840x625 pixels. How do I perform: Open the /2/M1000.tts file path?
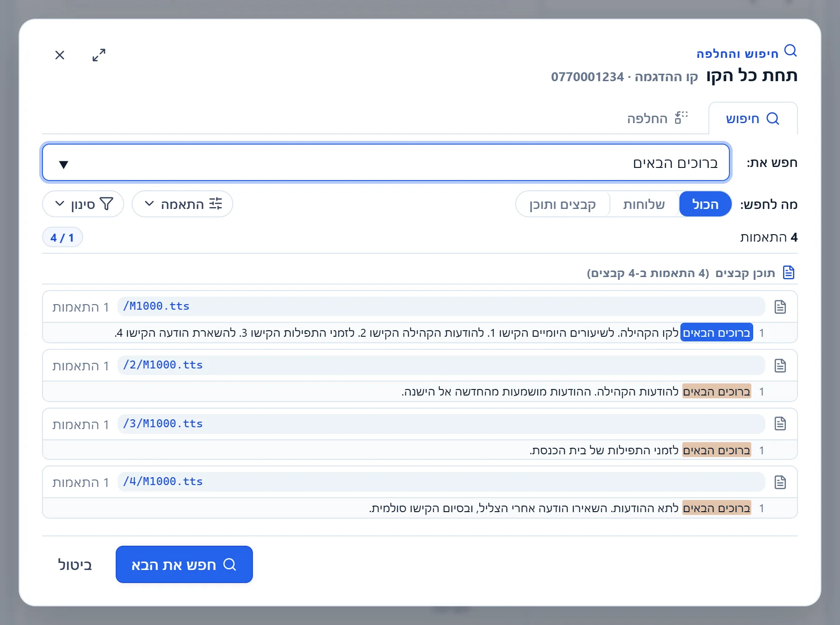(441, 365)
